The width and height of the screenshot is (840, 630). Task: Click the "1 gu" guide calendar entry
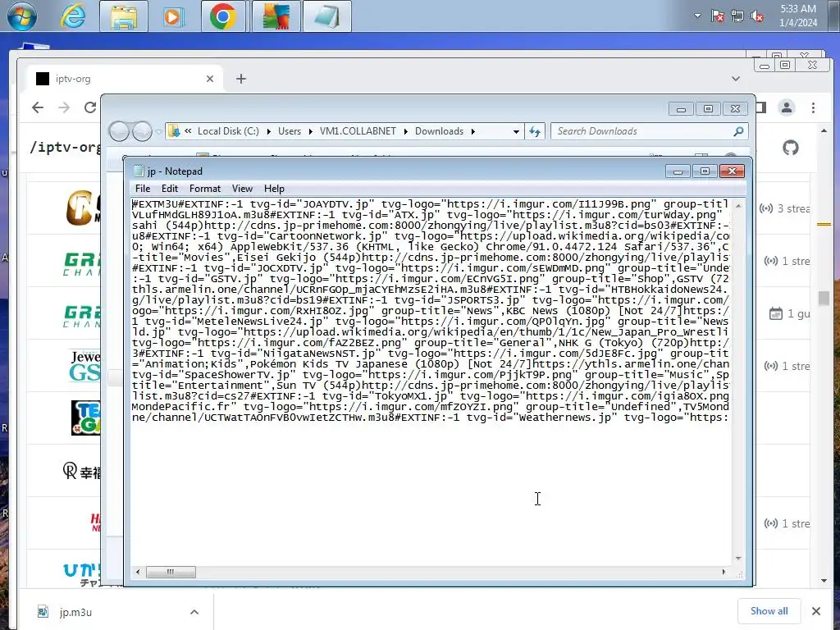coord(790,313)
